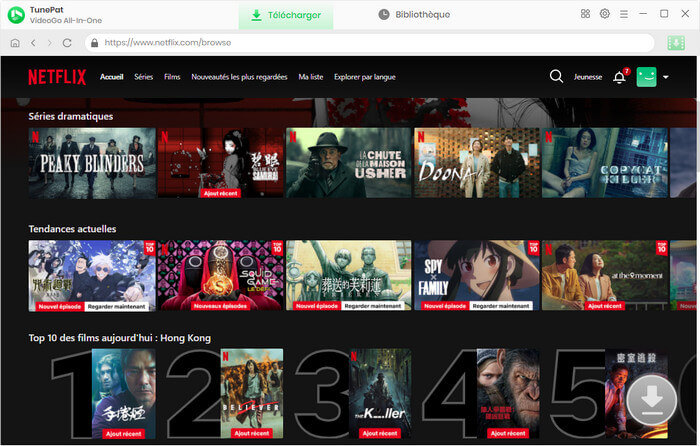Open the Télécharger tab

click(x=286, y=15)
